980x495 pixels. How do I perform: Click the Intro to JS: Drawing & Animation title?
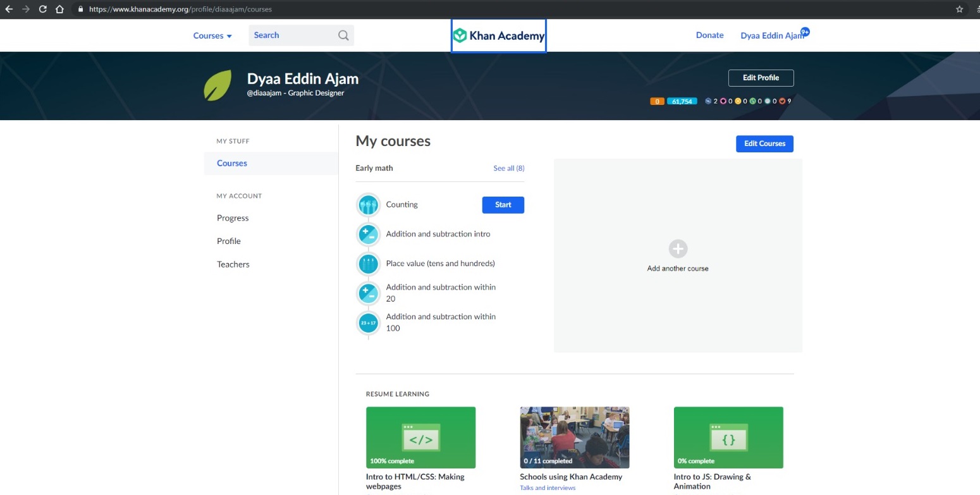(713, 482)
